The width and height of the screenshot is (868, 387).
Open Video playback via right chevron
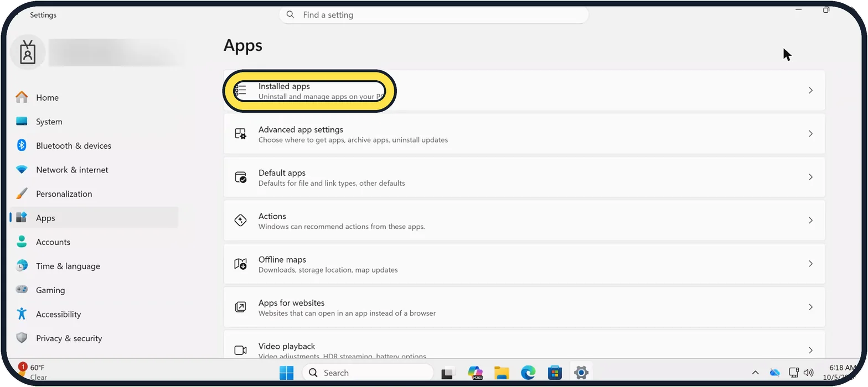coord(810,350)
